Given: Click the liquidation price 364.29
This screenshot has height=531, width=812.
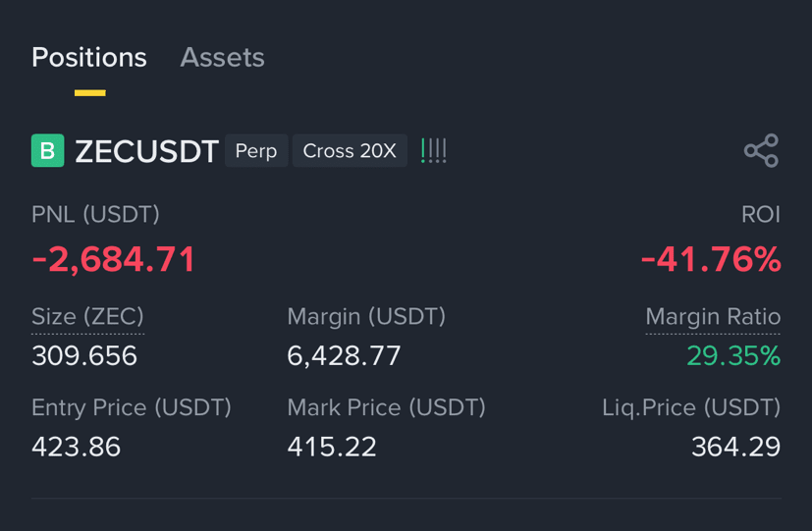Looking at the screenshot, I should [x=735, y=447].
